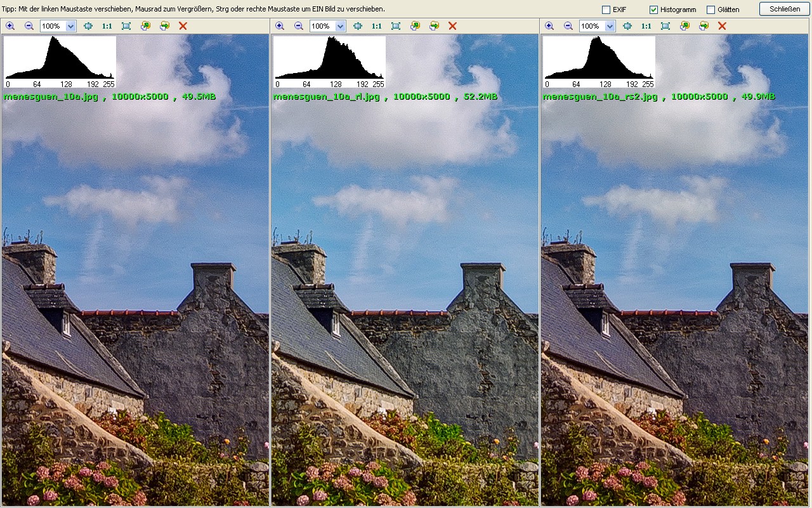Open the middle panel zoom percentage dropdown
The width and height of the screenshot is (812, 508).
[340, 26]
